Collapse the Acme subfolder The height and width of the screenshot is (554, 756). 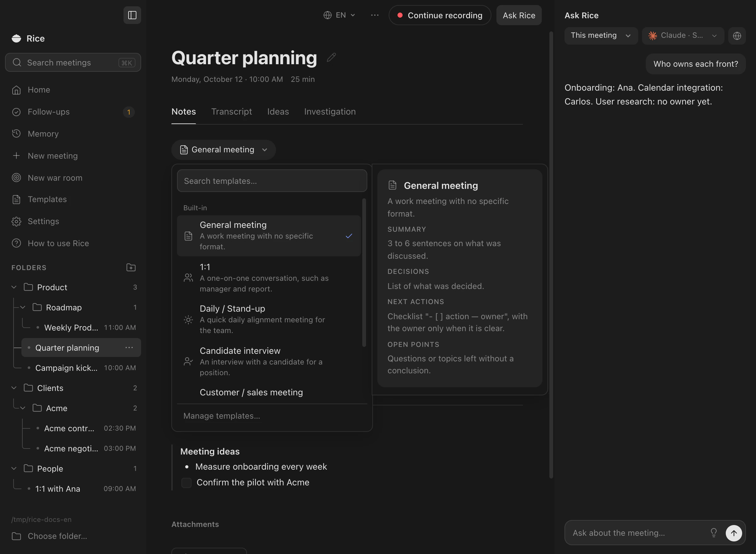coord(23,408)
